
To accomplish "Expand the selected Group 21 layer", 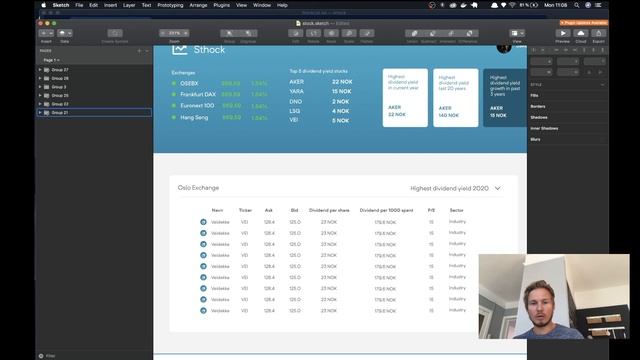I will point(40,113).
